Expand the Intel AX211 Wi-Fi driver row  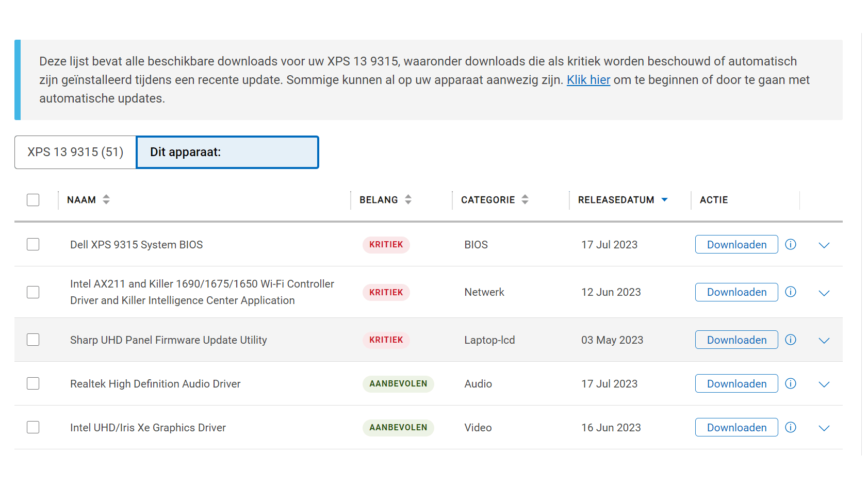[824, 293]
